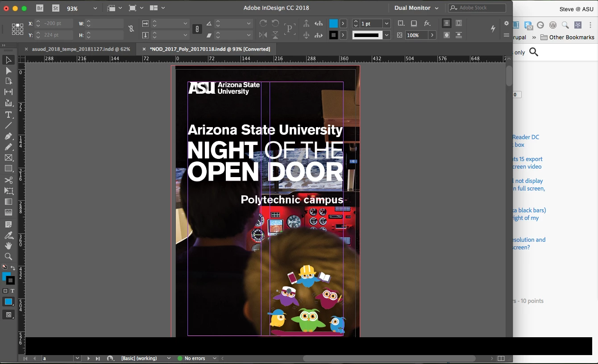Select the Gap tool
The height and width of the screenshot is (364, 598).
pos(8,92)
